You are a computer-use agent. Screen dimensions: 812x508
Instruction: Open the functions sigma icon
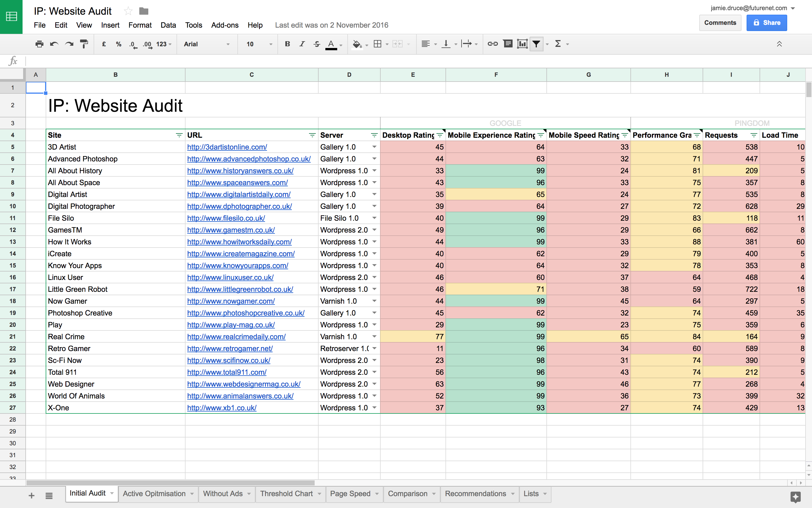pos(558,44)
